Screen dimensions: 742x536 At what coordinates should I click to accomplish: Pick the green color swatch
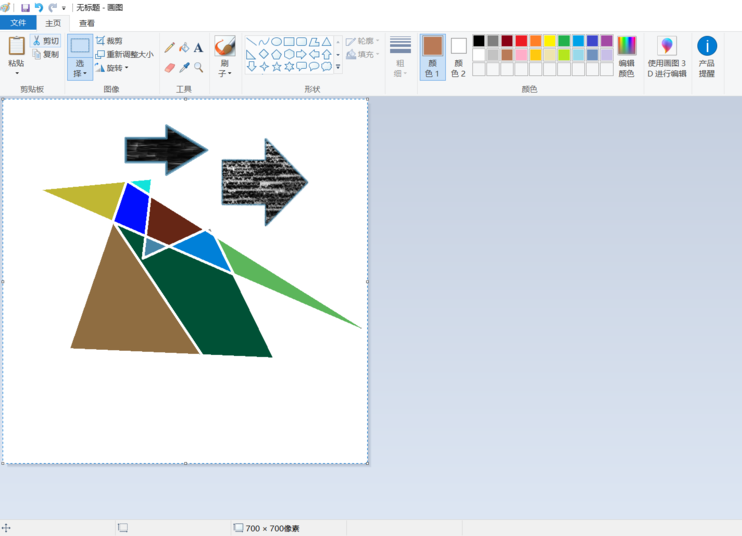click(x=564, y=41)
